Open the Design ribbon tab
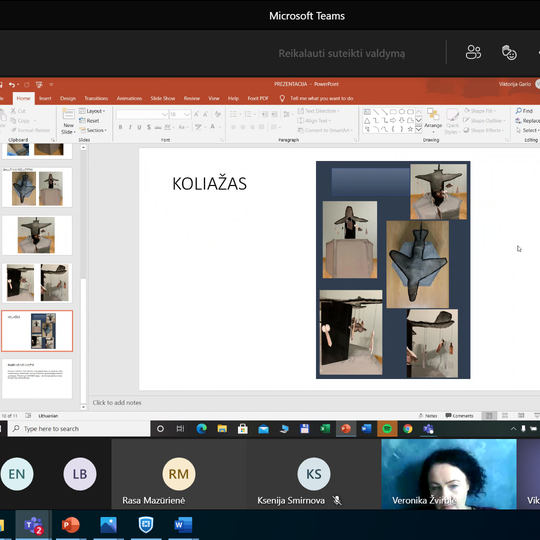540x540 pixels. [68, 98]
